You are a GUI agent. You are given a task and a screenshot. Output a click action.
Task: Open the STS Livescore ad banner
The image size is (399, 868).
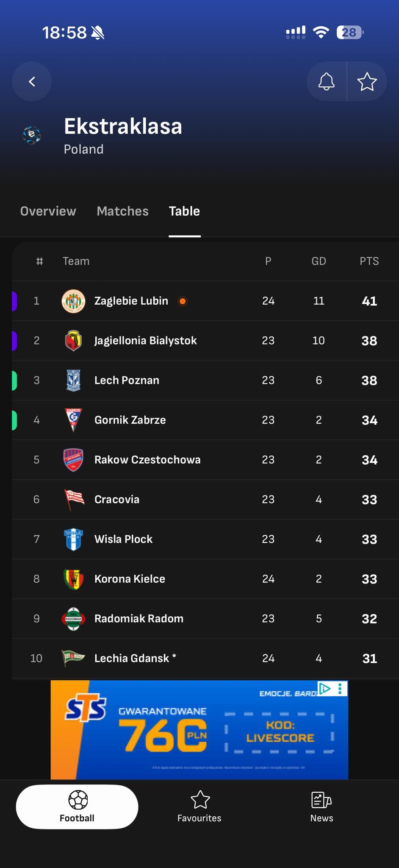(199, 730)
